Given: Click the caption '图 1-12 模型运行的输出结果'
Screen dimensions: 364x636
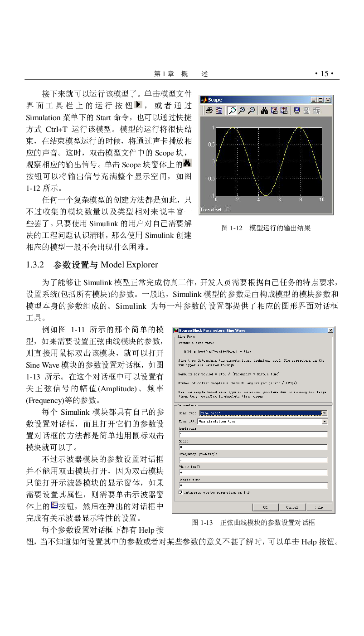Looking at the screenshot, I should (x=266, y=228).
